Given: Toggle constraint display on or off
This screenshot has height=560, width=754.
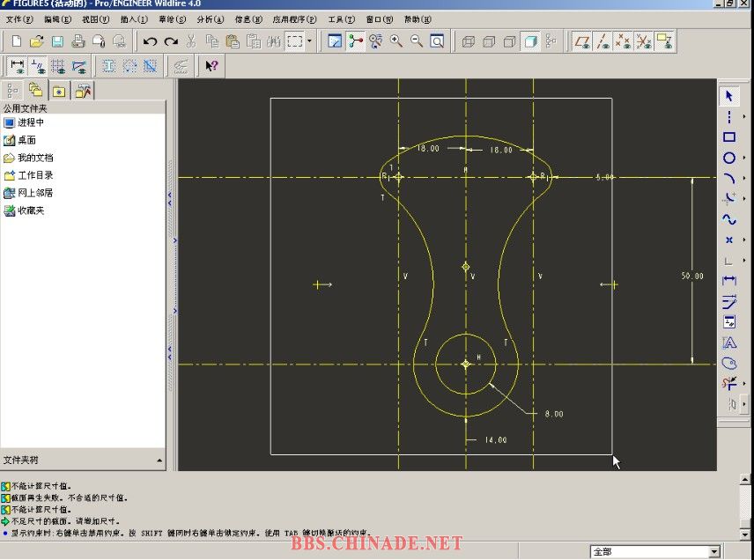Looking at the screenshot, I should tap(38, 66).
